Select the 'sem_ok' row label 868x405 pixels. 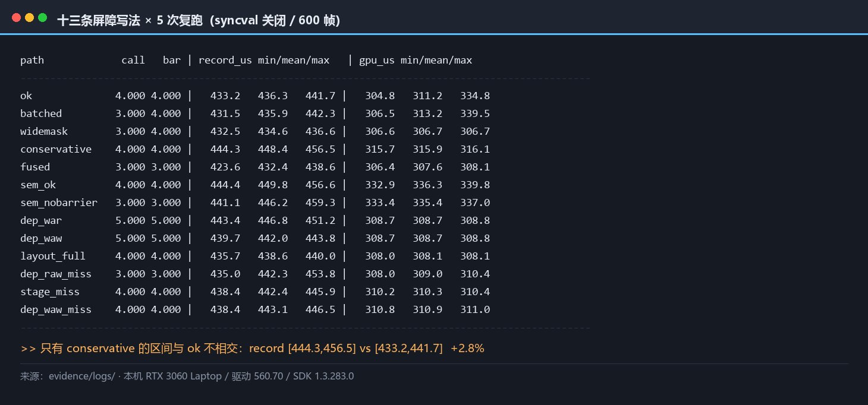coord(38,185)
